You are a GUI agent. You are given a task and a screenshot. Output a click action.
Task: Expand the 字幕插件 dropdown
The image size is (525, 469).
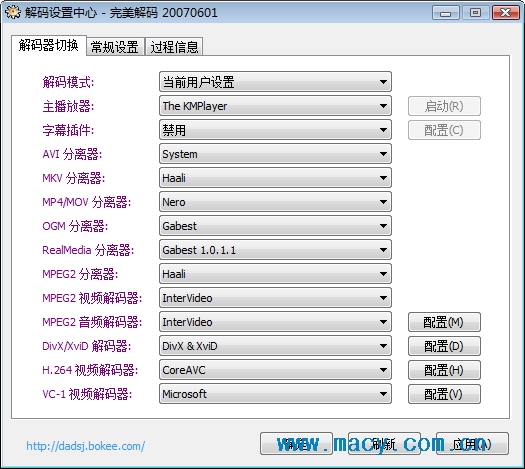(275, 130)
